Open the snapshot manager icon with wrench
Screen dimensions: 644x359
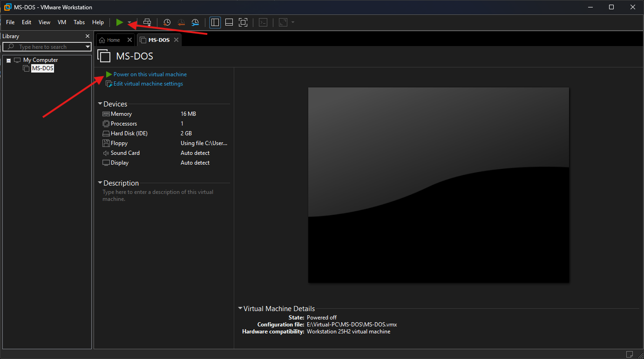coord(195,22)
